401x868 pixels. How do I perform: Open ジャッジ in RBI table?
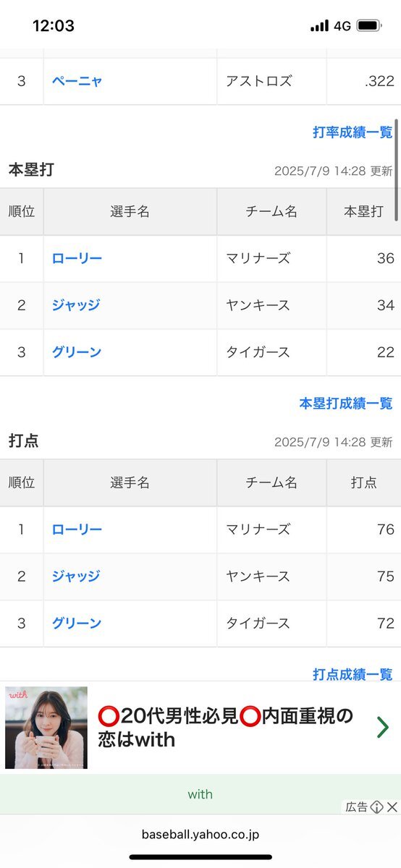point(76,576)
